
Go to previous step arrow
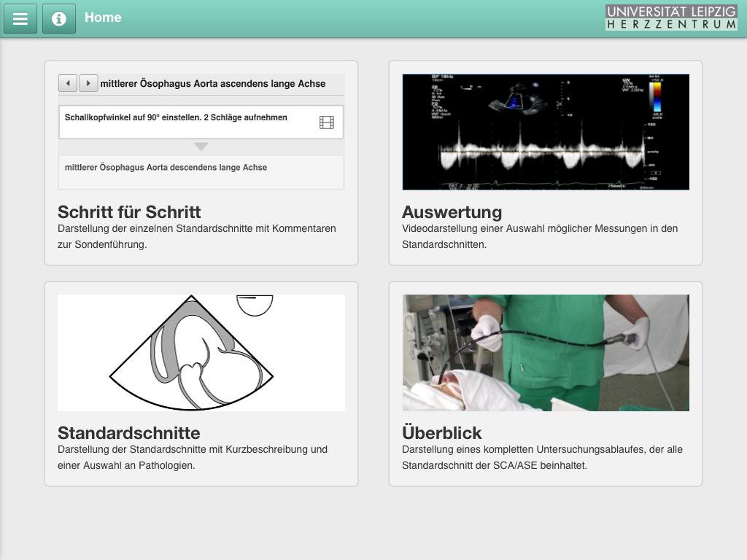click(68, 83)
